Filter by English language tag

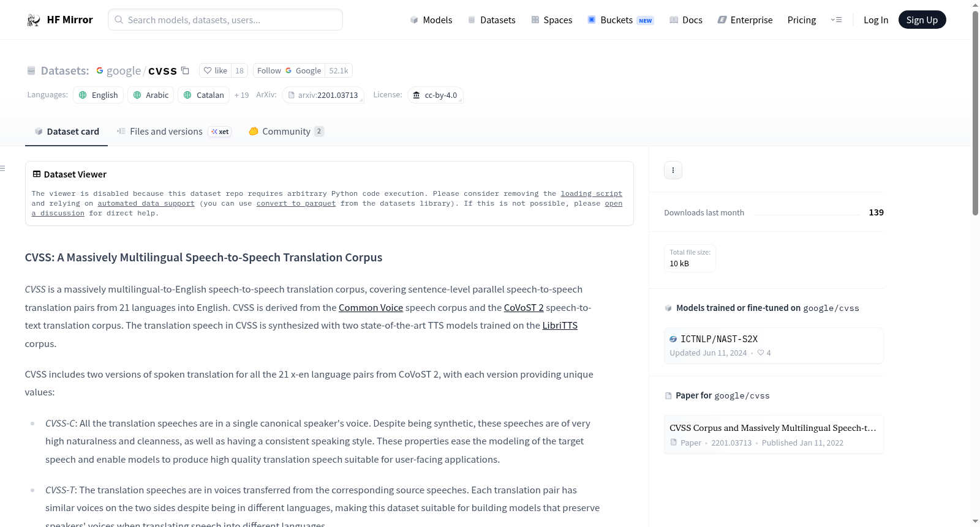click(99, 95)
